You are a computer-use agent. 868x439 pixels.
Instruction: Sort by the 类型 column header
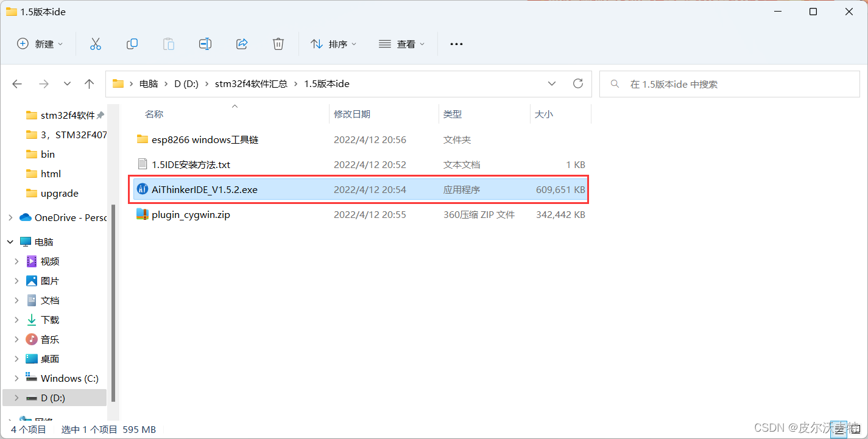coord(453,114)
